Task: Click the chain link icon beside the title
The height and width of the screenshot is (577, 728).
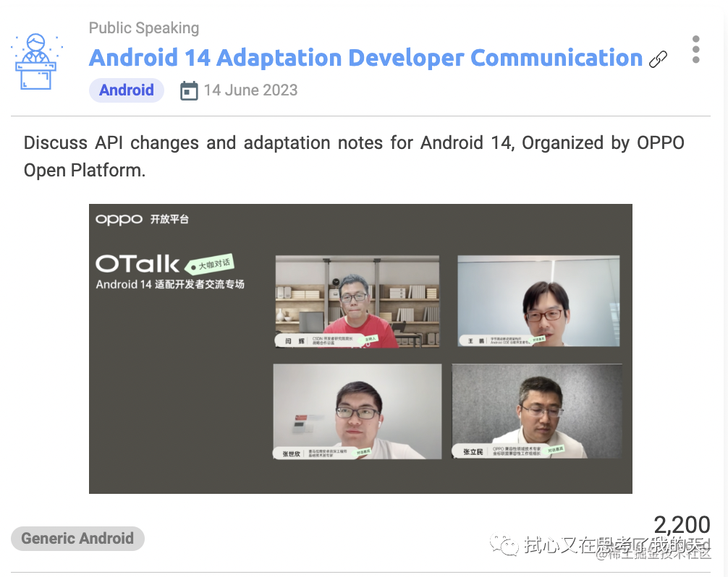Action: (658, 59)
